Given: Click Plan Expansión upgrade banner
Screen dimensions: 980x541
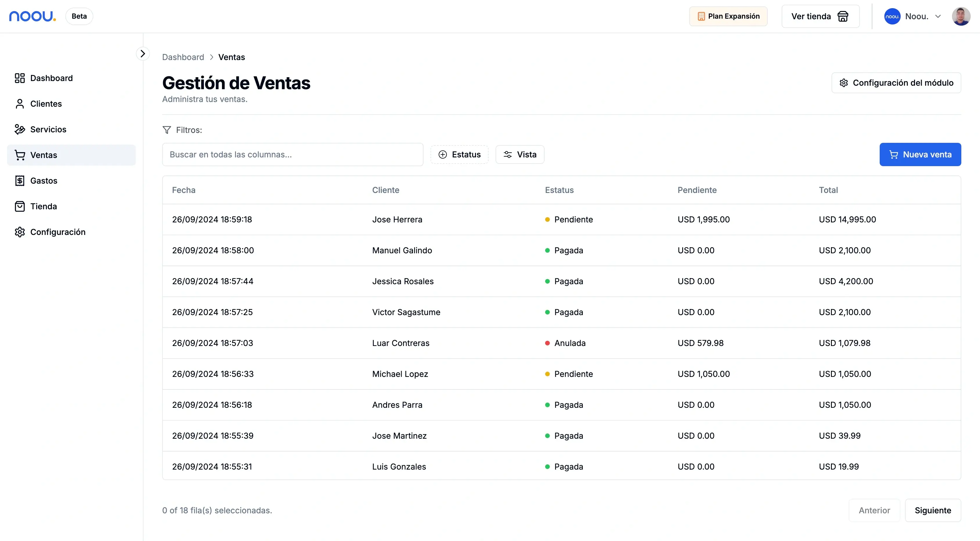Looking at the screenshot, I should pos(728,15).
